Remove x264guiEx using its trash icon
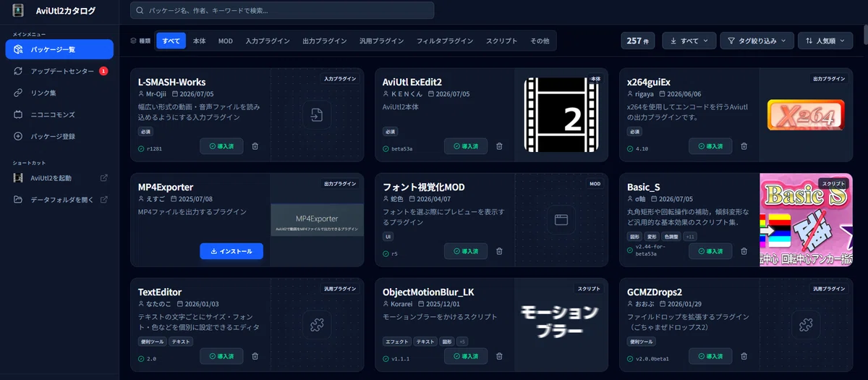This screenshot has height=380, width=868. pos(744,146)
